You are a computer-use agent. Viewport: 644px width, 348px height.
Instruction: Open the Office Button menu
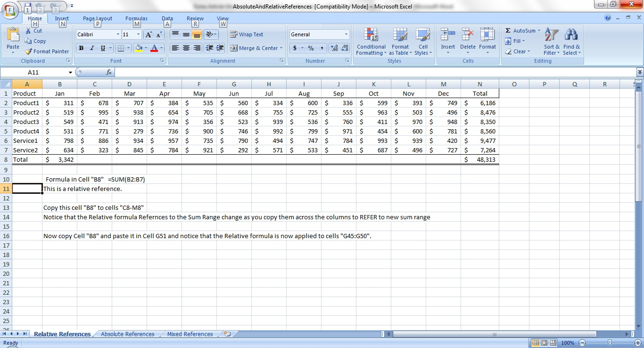(x=9, y=10)
